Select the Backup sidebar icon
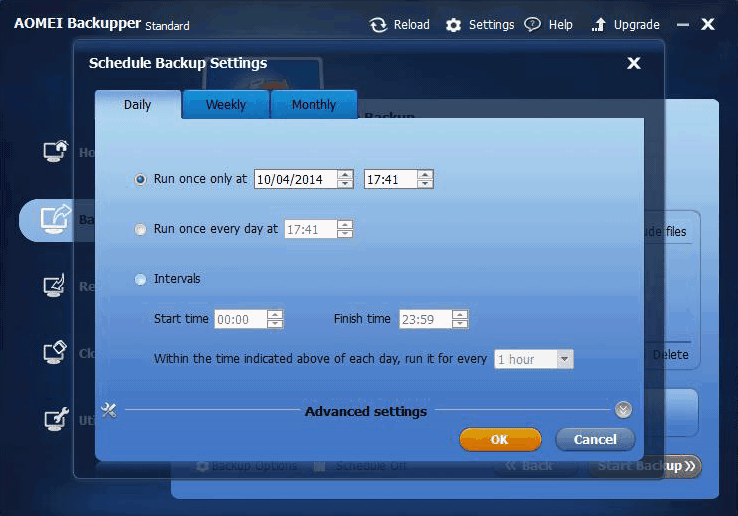The height and width of the screenshot is (516, 738). [55, 219]
